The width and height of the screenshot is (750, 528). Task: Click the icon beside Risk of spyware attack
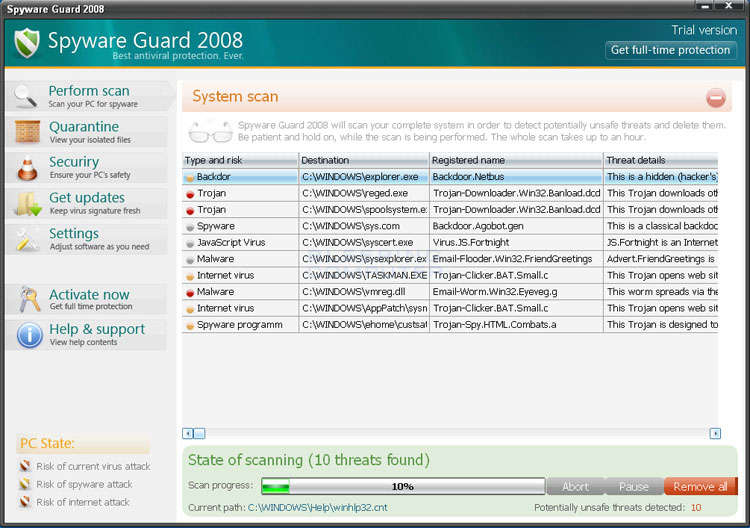(24, 484)
